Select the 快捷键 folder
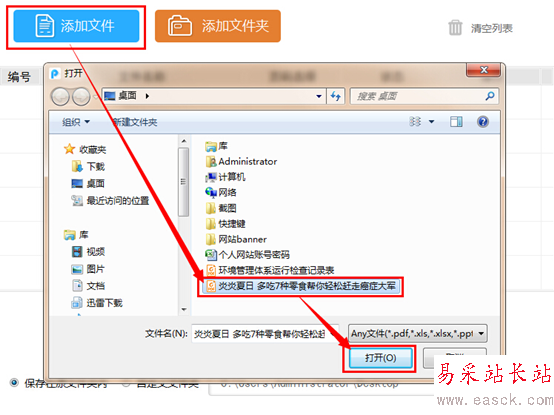Image resolution: width=554 pixels, height=415 pixels. coord(225,224)
